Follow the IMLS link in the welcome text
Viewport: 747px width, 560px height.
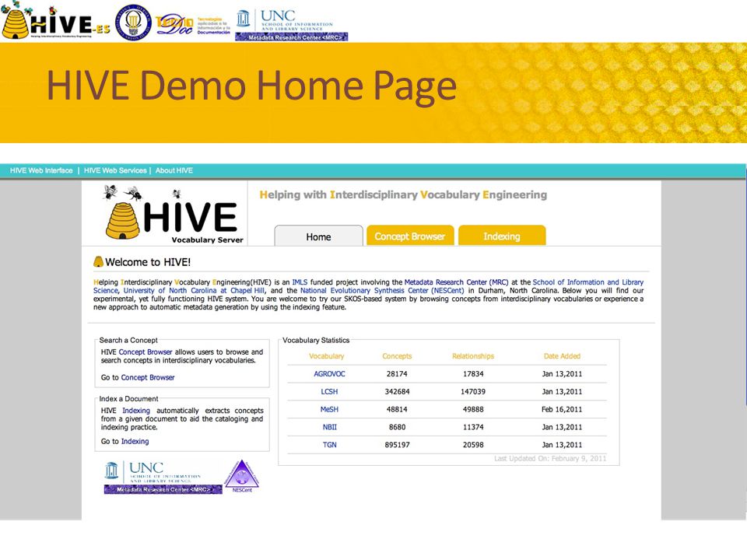300,282
